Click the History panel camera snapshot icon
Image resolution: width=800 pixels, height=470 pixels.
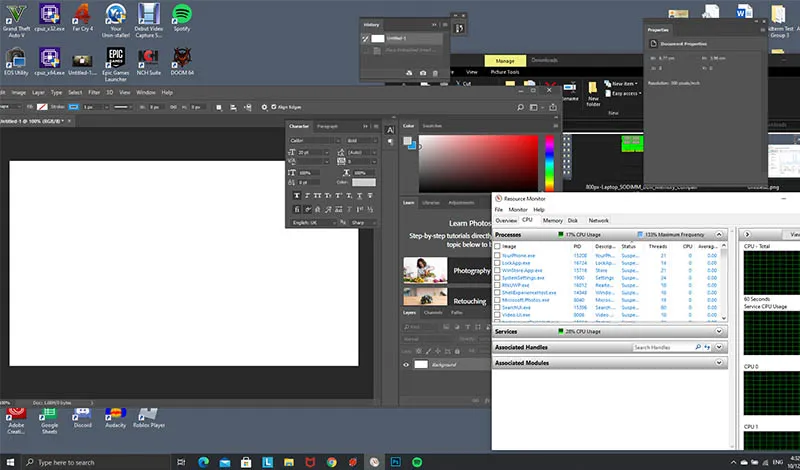coord(422,74)
